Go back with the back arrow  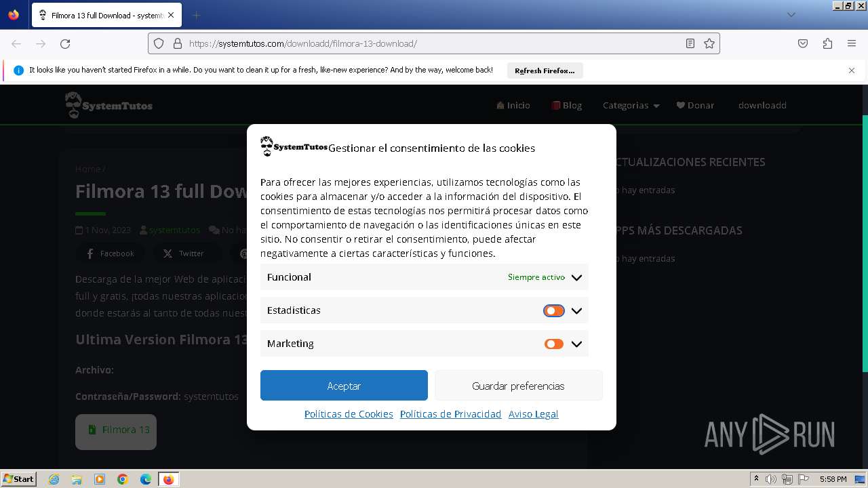click(16, 43)
